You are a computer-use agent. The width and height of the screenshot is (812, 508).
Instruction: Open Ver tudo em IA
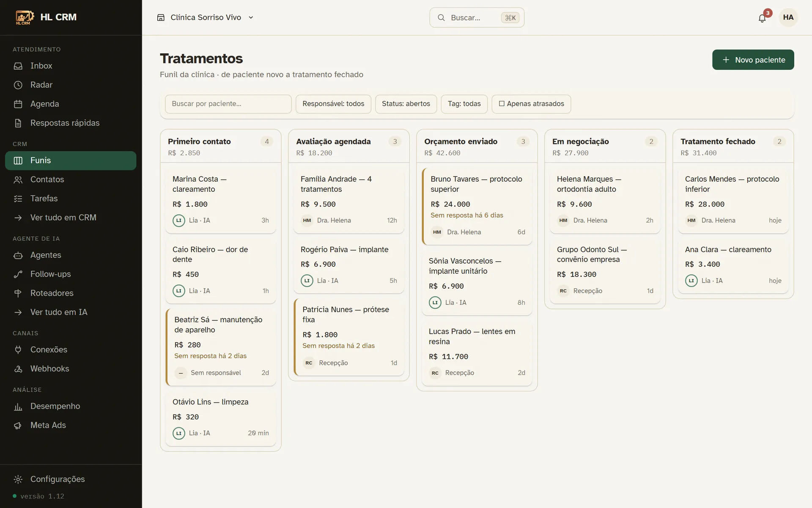click(71, 312)
